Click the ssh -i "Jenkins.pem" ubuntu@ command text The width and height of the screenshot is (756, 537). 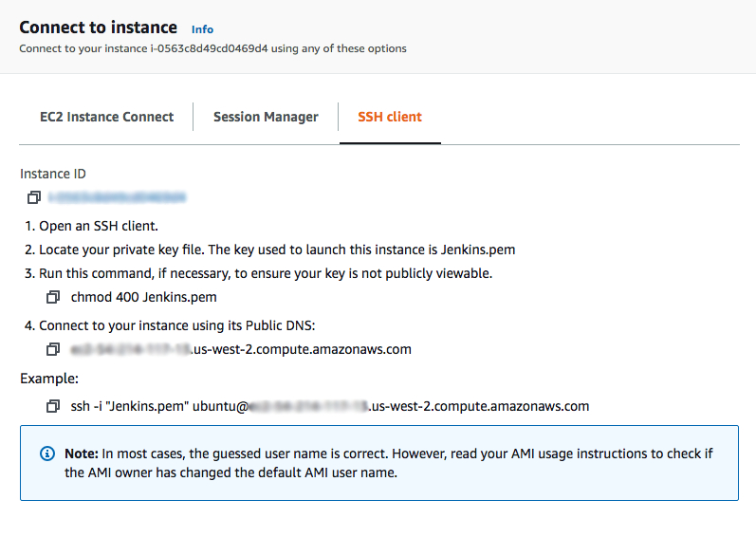[330, 406]
